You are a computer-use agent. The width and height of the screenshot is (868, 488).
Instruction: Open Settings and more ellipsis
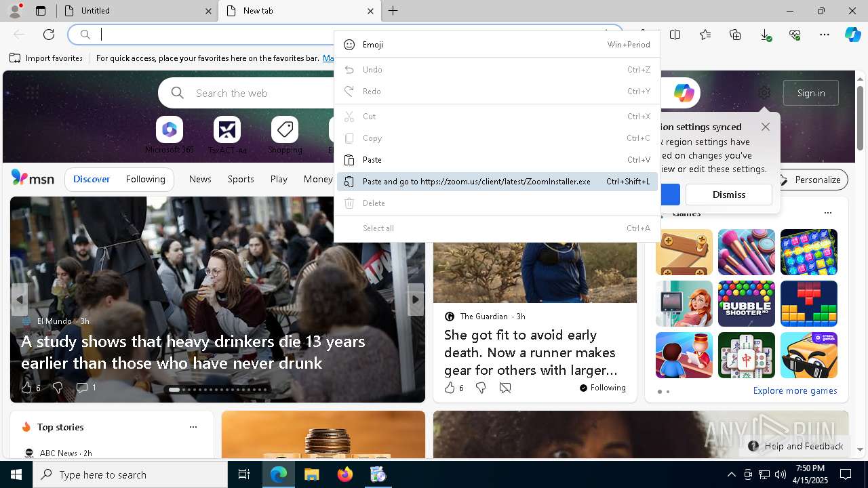point(825,35)
